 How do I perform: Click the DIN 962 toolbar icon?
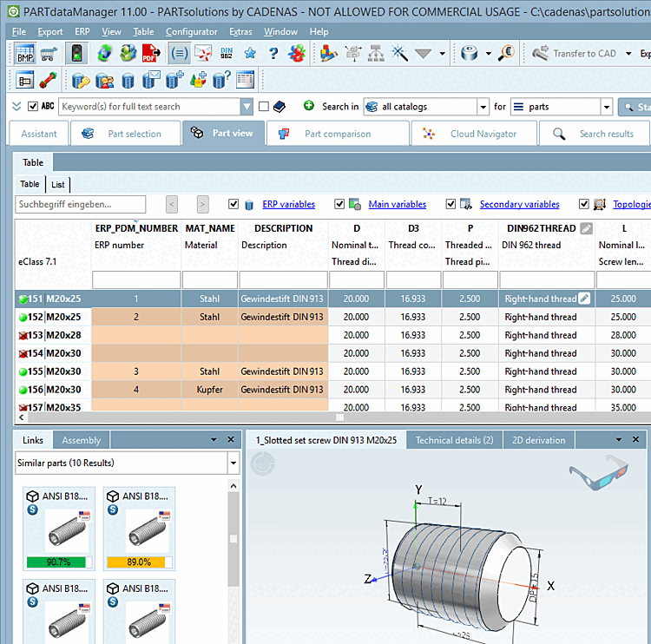click(227, 54)
